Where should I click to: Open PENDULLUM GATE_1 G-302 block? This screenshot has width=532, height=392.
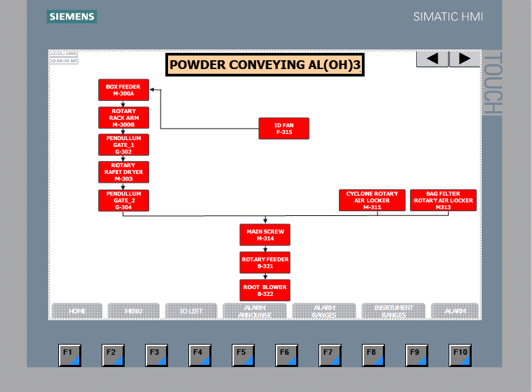[x=123, y=145]
